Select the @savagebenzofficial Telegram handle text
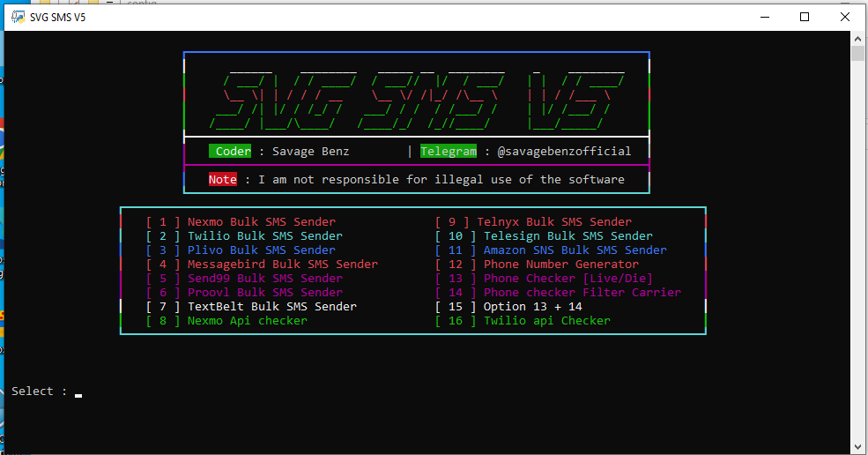Viewport: 868px width, 455px height. pyautogui.click(x=564, y=152)
